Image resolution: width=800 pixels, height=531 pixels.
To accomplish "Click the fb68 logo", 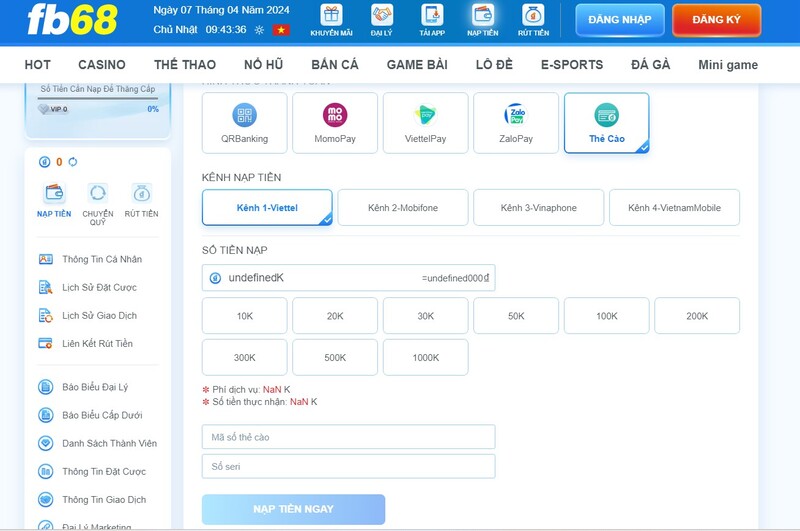I will click(72, 20).
